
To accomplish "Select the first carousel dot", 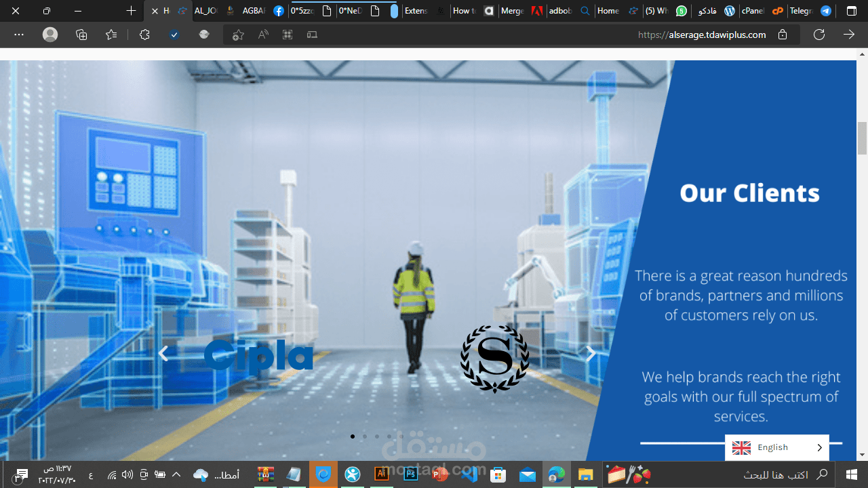I will 353,436.
